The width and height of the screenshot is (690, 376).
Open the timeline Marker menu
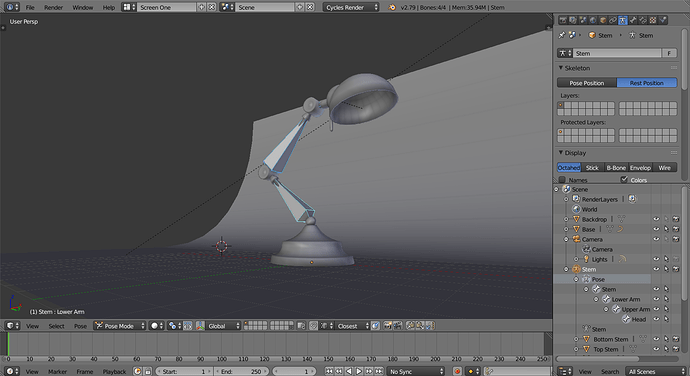coord(57,372)
